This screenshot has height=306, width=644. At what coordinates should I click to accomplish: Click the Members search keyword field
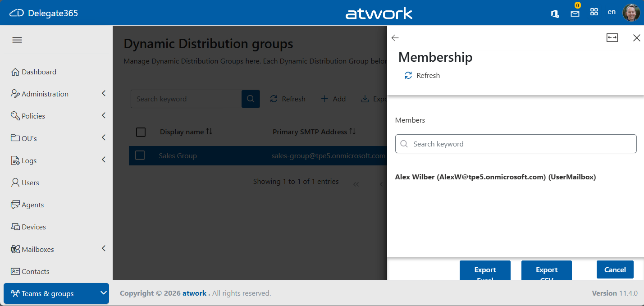tap(516, 144)
